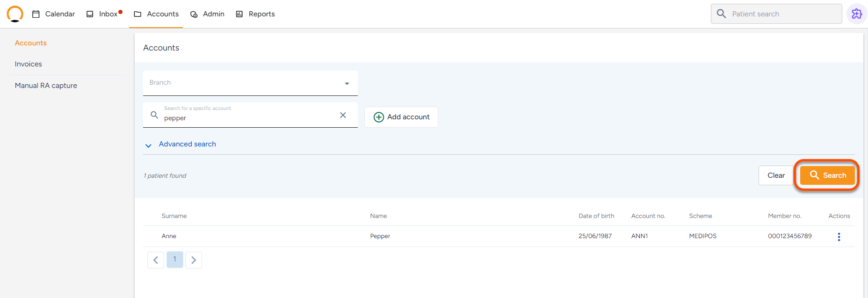Open the Calendar tab

click(53, 14)
